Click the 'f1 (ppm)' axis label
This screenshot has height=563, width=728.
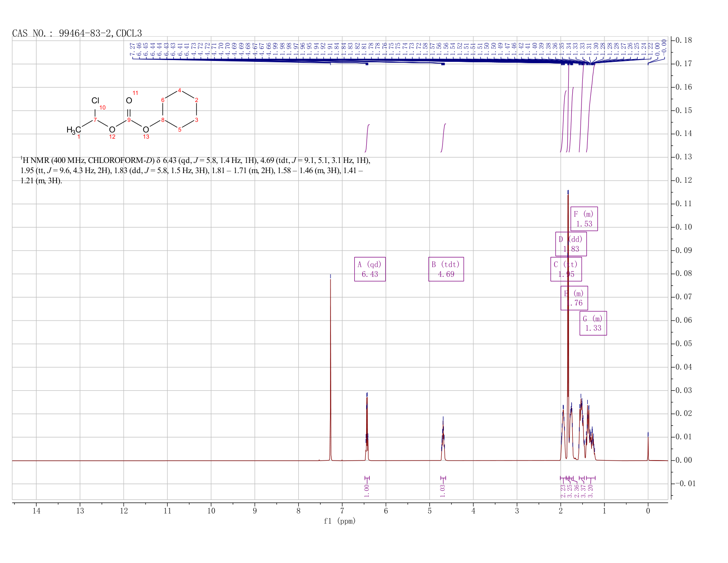pyautogui.click(x=340, y=521)
